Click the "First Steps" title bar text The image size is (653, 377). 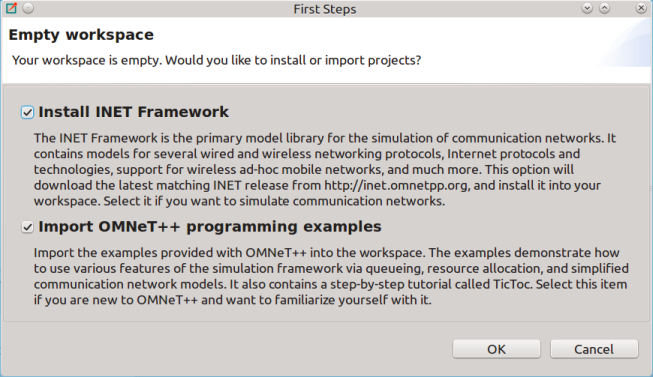point(325,9)
